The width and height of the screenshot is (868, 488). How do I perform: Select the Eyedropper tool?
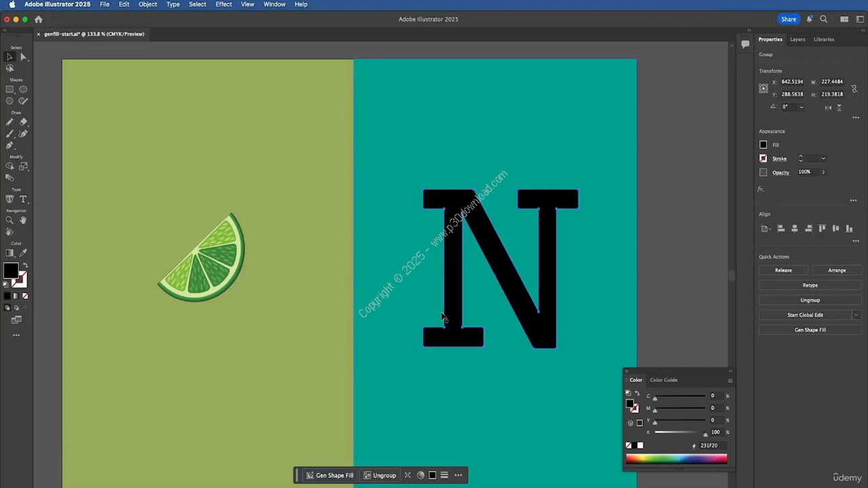point(23,253)
